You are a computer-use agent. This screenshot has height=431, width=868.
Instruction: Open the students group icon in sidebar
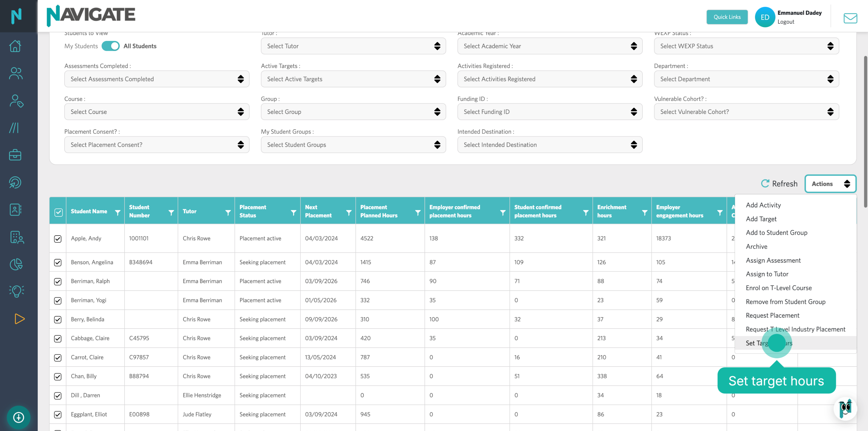pyautogui.click(x=15, y=73)
